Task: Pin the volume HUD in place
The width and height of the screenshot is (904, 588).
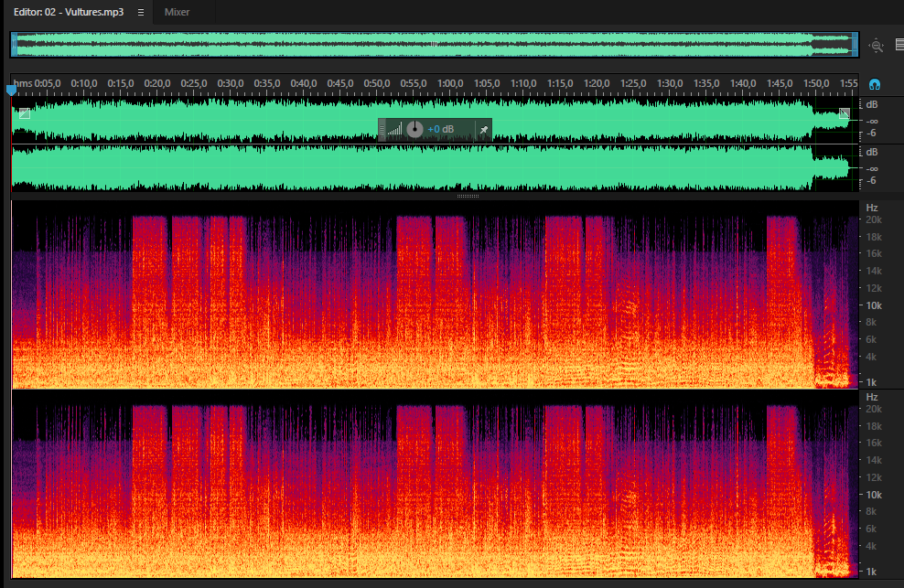Action: click(484, 130)
